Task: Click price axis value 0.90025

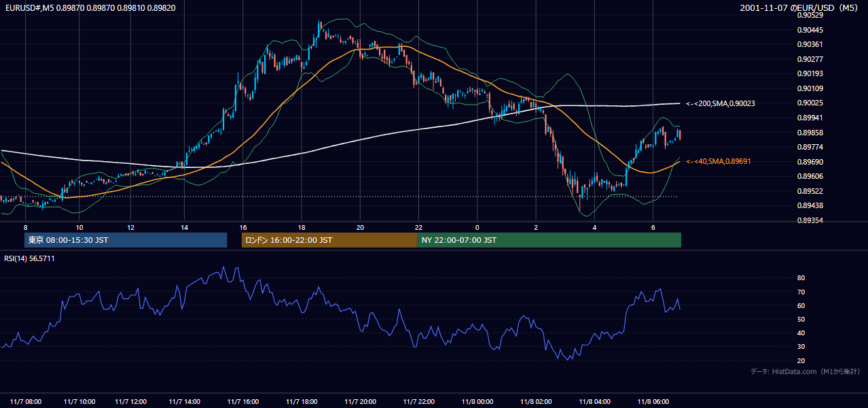Action: [810, 103]
